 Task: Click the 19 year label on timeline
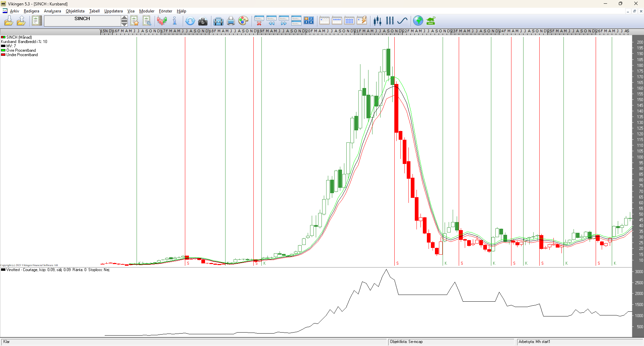[260, 31]
